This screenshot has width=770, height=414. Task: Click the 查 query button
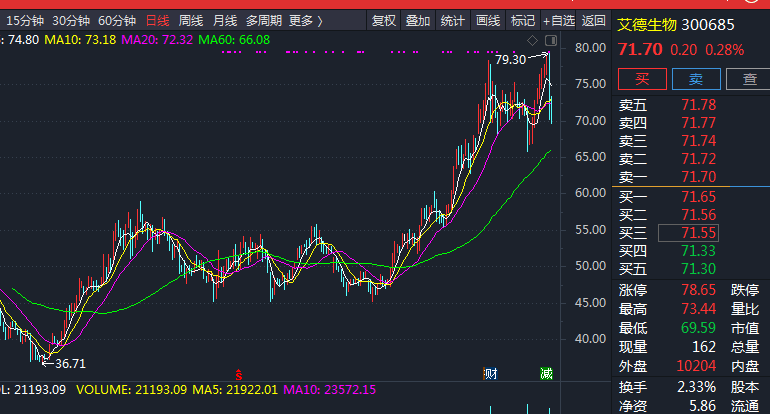[748, 79]
